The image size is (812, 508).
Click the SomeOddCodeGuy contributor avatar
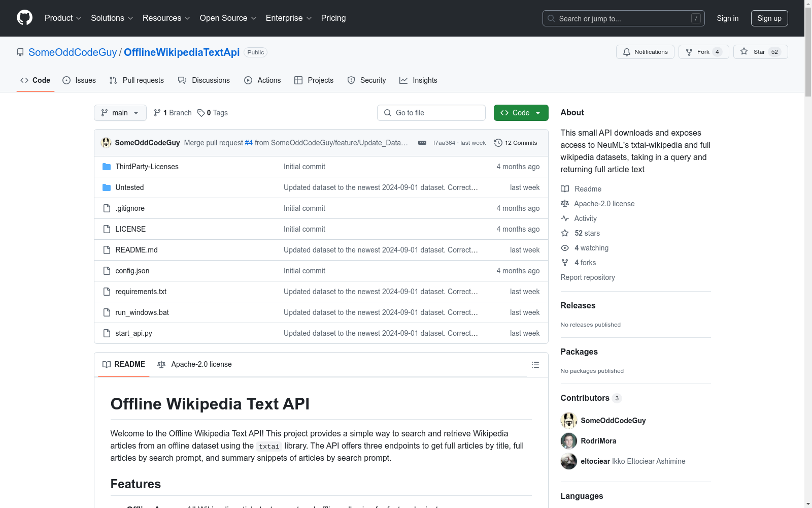(x=569, y=421)
